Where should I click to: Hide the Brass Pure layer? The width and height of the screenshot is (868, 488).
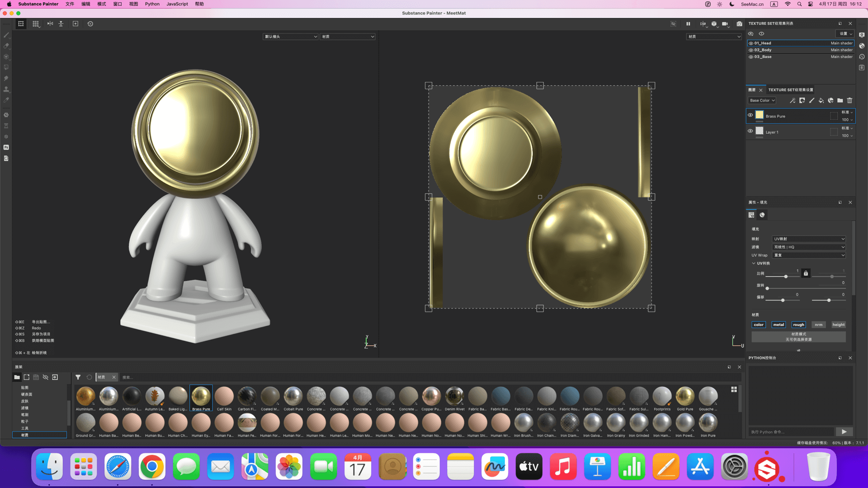pos(750,115)
